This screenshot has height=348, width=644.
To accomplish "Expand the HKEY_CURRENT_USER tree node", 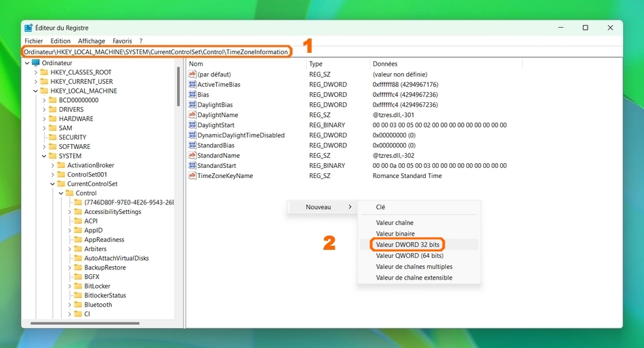I will pyautogui.click(x=35, y=82).
